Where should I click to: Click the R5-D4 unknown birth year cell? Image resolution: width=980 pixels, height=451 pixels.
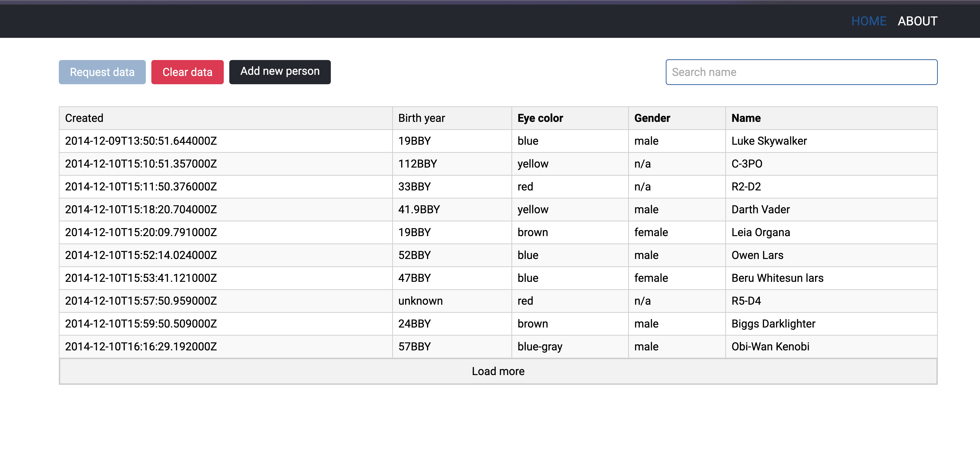420,301
